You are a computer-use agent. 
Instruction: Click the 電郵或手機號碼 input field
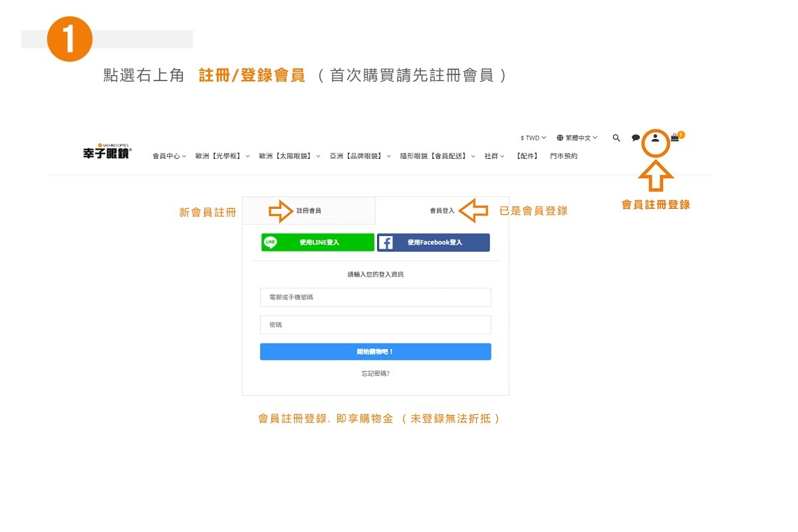375,297
